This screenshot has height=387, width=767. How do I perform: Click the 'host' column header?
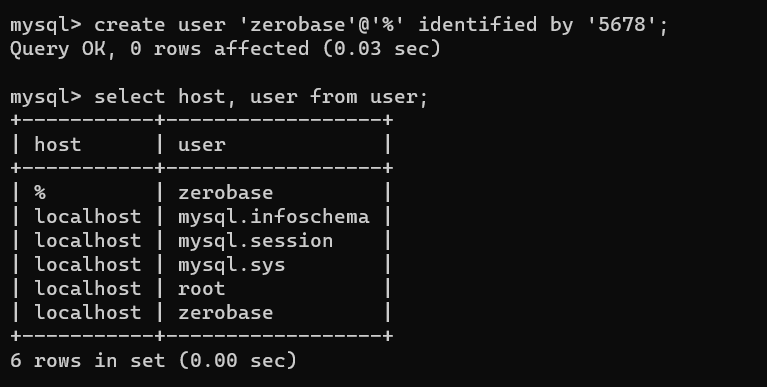click(x=58, y=144)
